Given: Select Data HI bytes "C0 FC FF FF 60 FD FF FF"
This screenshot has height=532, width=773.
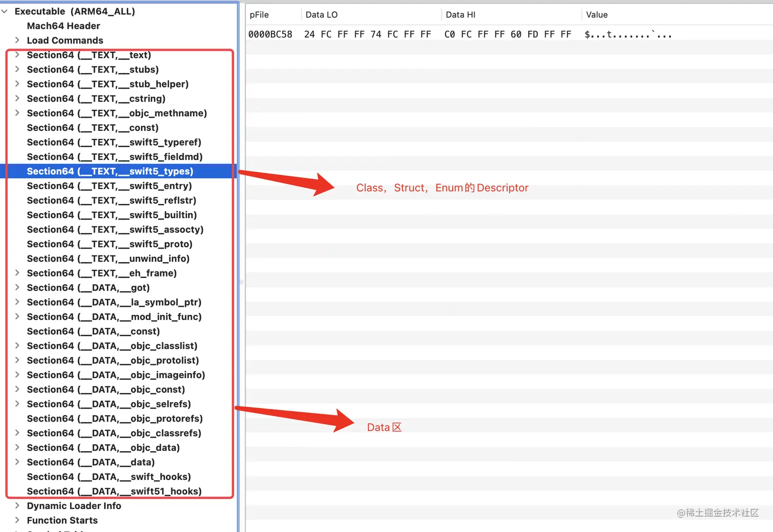Looking at the screenshot, I should click(508, 34).
